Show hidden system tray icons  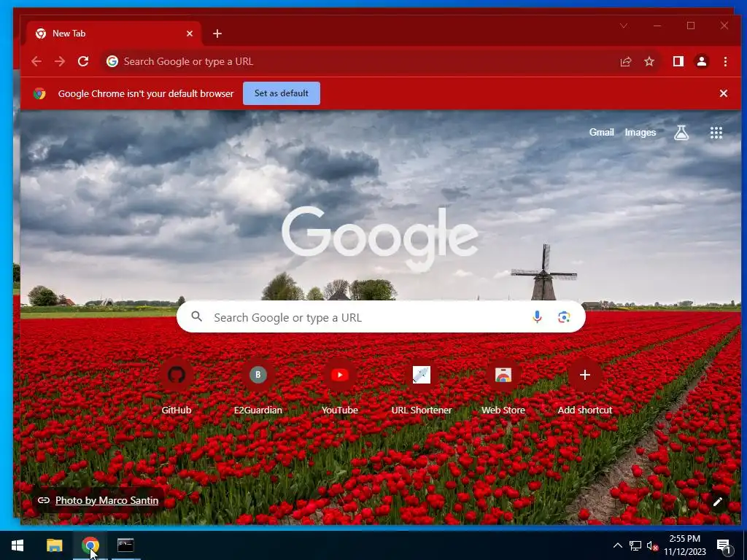pos(617,545)
